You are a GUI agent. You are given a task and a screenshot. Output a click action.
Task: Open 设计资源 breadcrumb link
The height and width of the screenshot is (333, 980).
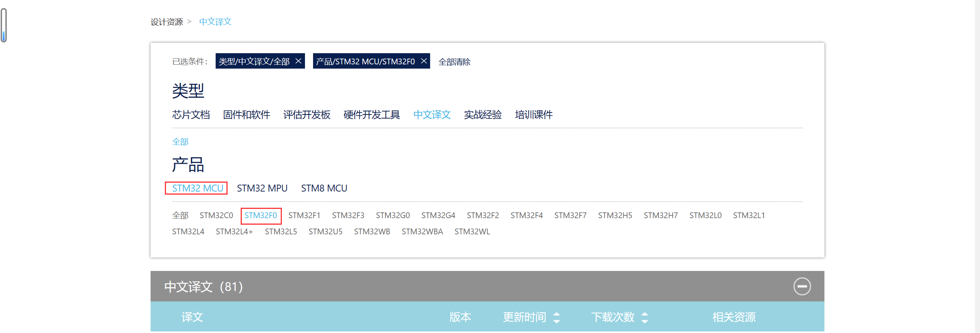(167, 22)
